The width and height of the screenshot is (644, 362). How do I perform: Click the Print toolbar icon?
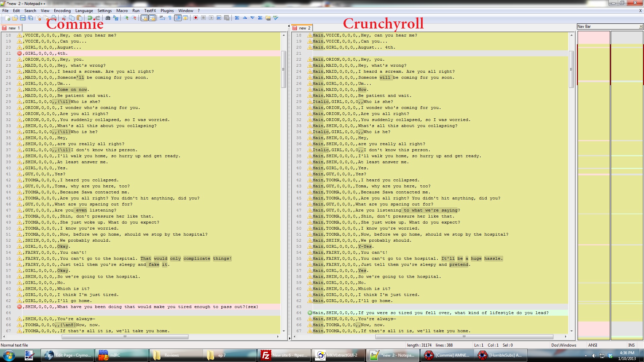(54, 18)
